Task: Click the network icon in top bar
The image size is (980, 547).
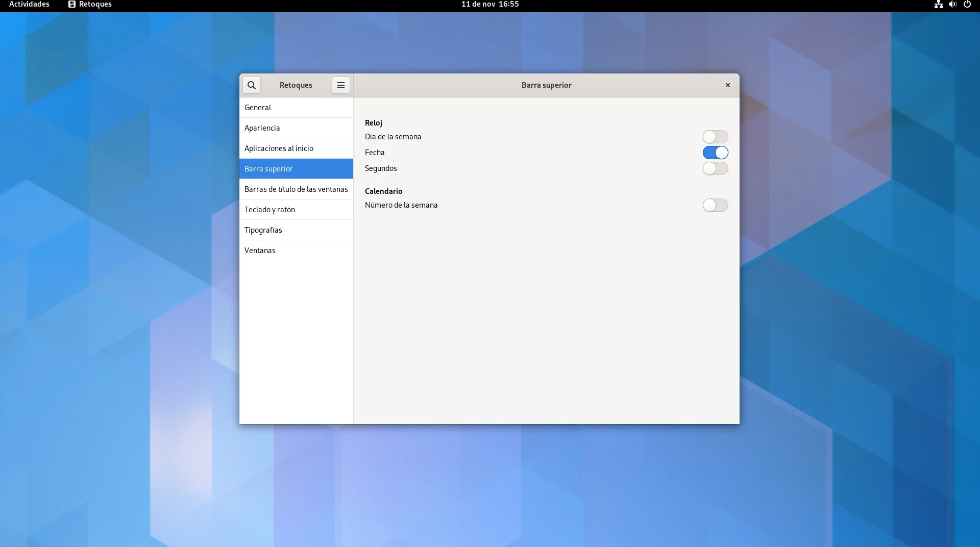Action: click(x=938, y=5)
